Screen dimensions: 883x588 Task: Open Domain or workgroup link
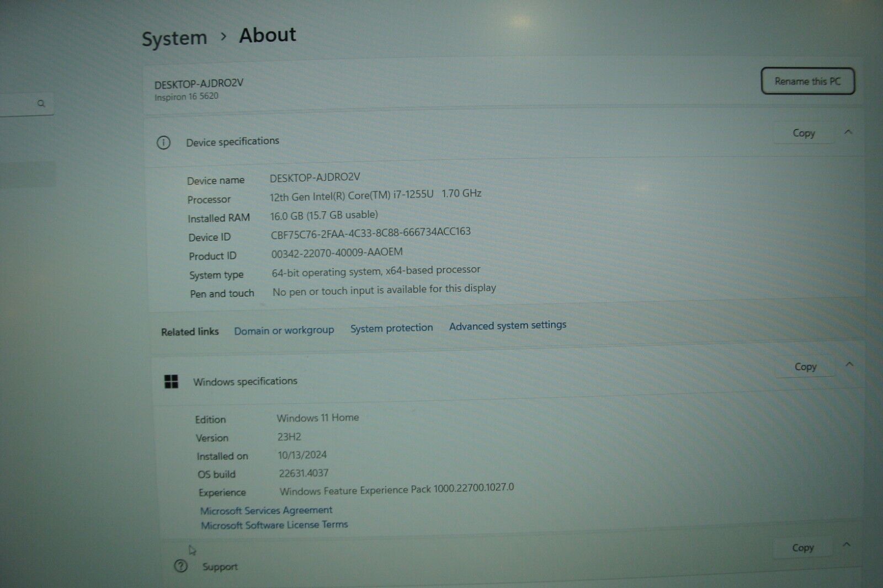[284, 330]
